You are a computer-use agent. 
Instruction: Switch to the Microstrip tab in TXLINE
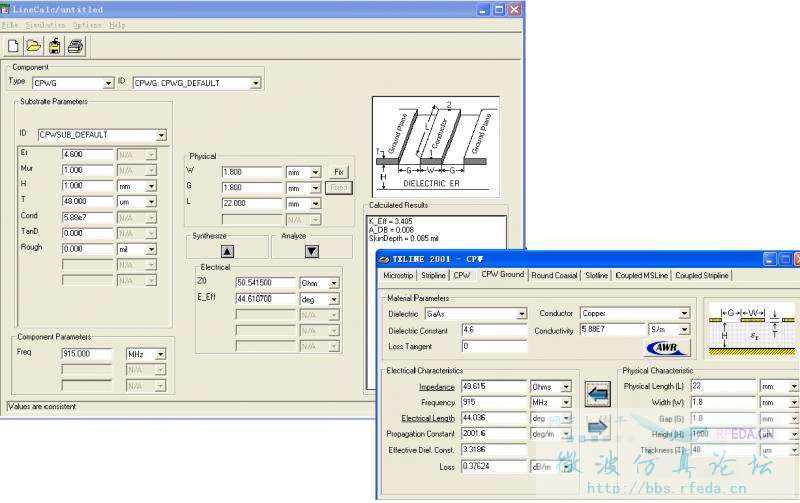pos(398,275)
